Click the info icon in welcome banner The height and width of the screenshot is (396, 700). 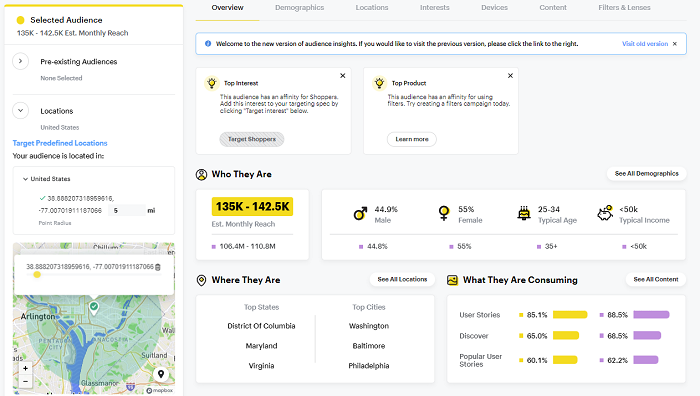coord(208,44)
